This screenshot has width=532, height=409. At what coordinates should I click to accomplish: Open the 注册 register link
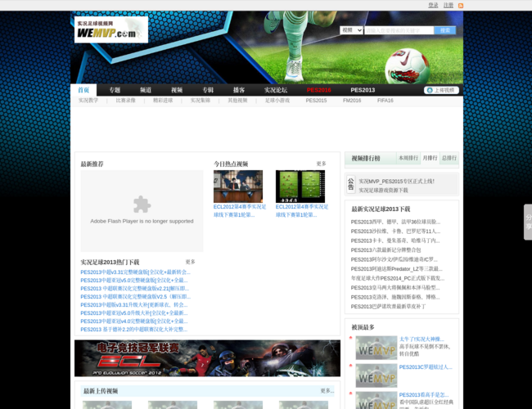tap(448, 5)
